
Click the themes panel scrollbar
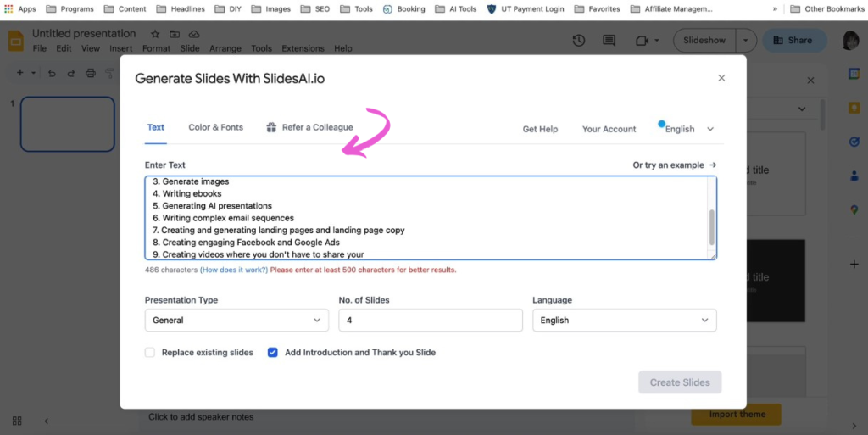822,114
